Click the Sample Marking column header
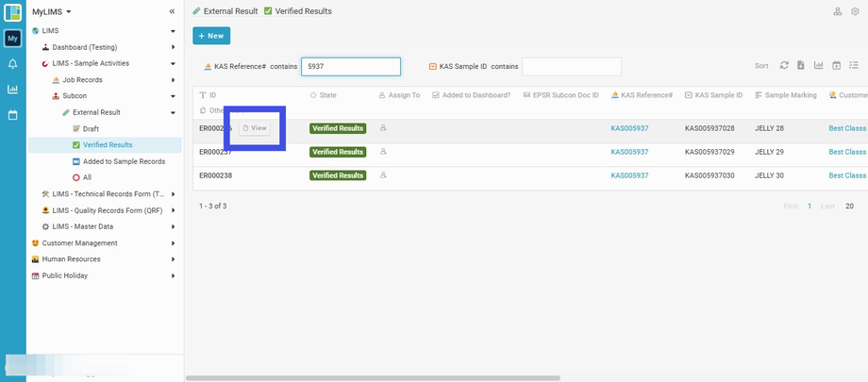This screenshot has width=868, height=382. click(x=786, y=95)
